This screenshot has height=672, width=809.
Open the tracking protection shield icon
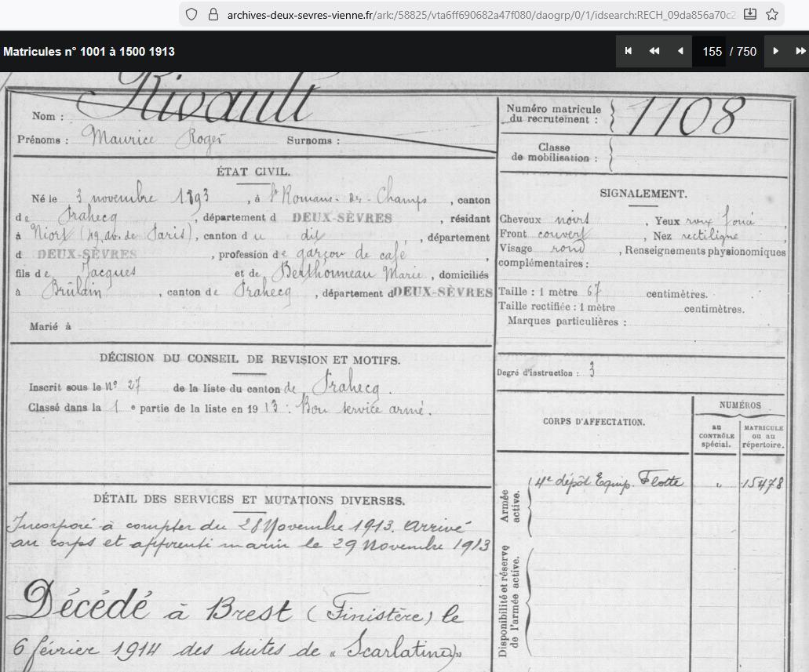coord(191,14)
